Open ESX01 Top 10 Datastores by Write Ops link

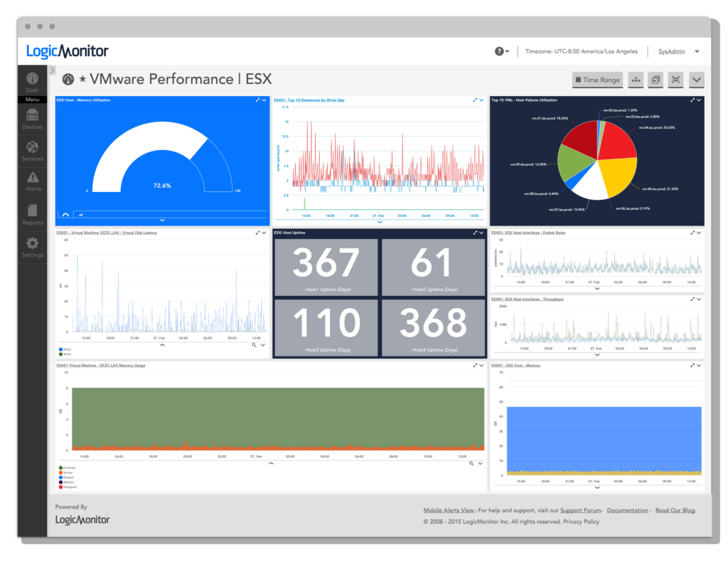[x=309, y=100]
